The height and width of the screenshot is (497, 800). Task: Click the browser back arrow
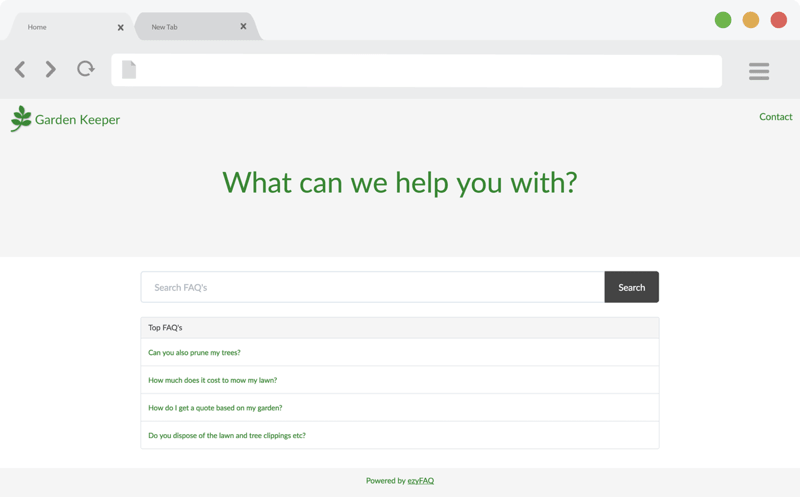(x=20, y=69)
